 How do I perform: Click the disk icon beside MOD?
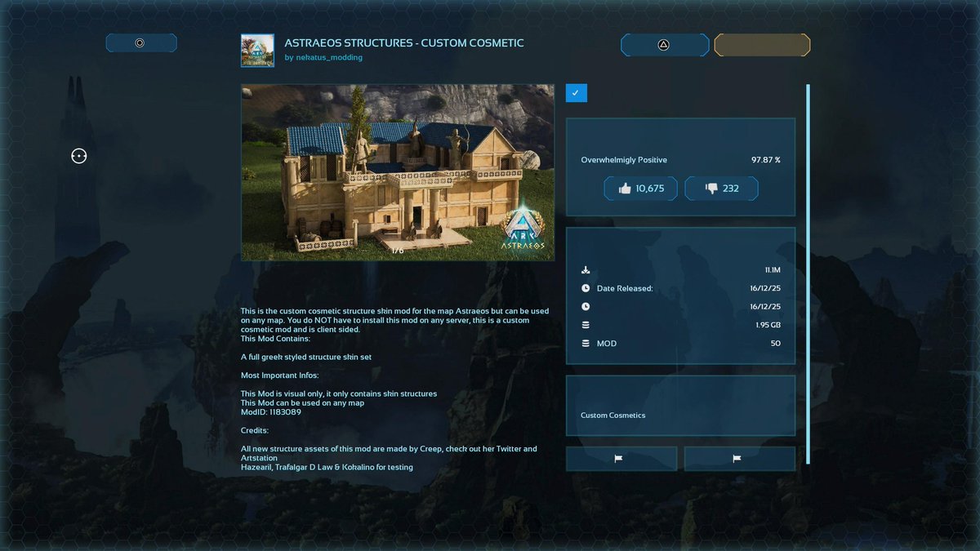coord(586,344)
